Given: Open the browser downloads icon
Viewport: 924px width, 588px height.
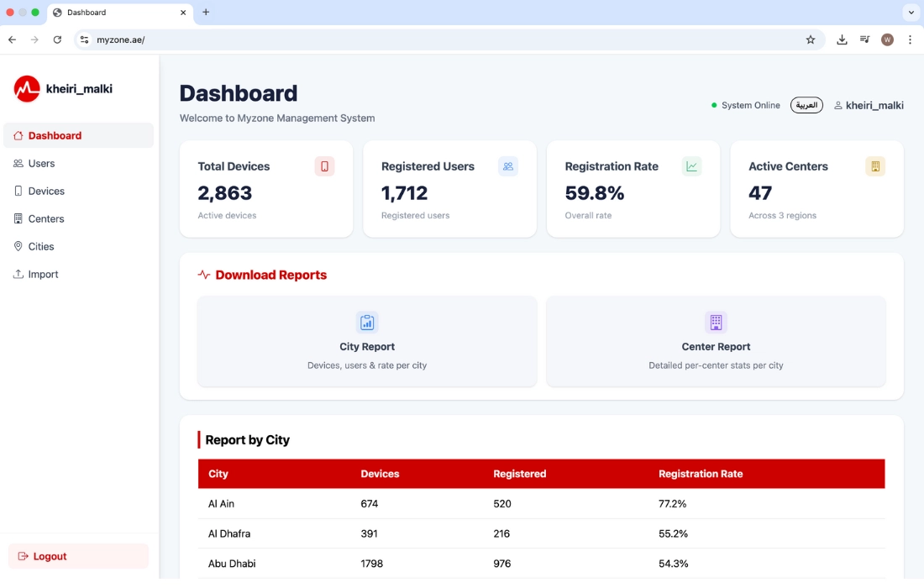Looking at the screenshot, I should coord(842,39).
